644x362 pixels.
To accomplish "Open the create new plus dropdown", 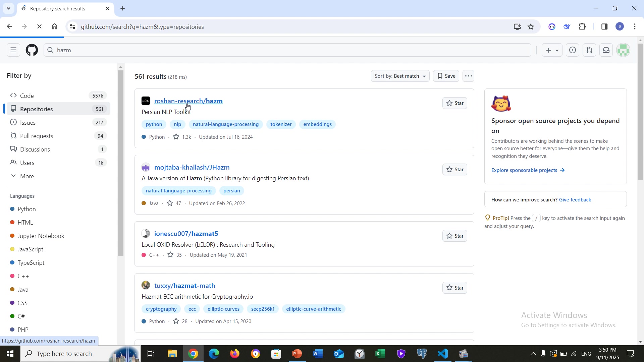I will pos(552,50).
